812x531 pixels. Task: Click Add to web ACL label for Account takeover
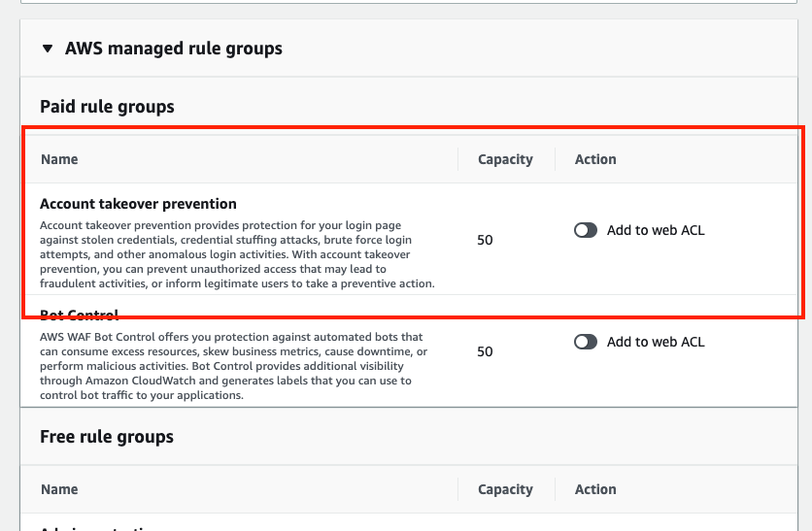click(656, 230)
